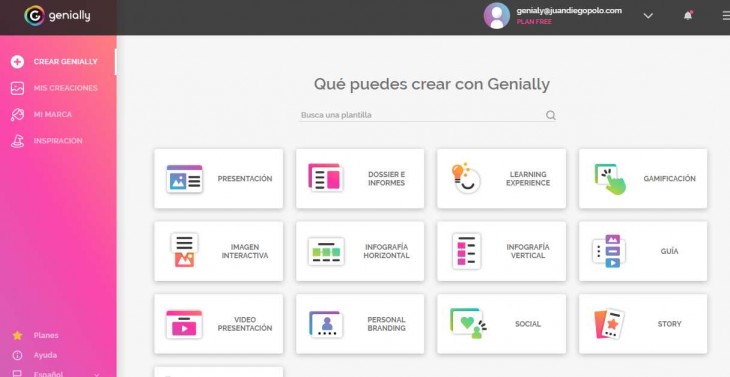Select the LEARNING EXPERIENCE label
730x377 pixels.
[528, 179]
